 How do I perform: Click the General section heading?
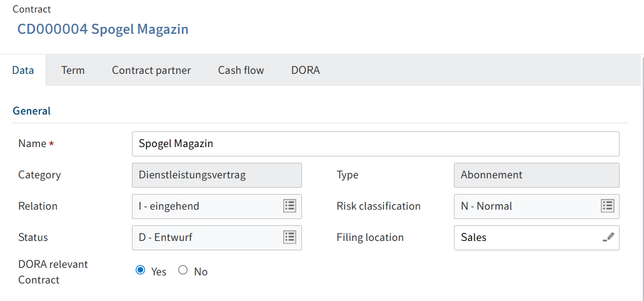click(x=32, y=111)
